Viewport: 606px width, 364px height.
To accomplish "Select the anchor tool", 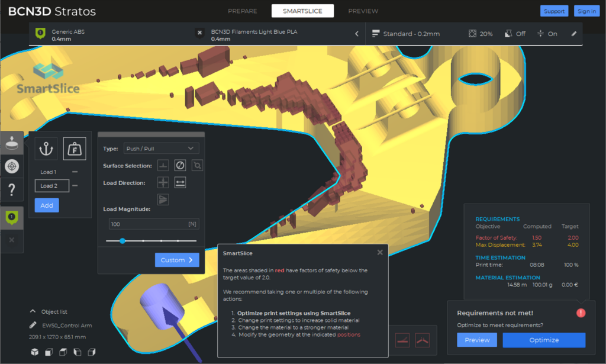I will pyautogui.click(x=46, y=149).
